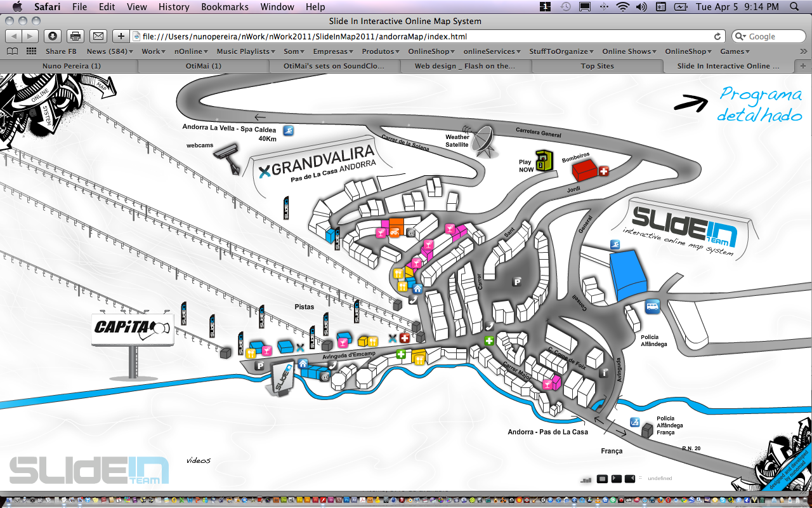Select the cocktail bar icon on Carrer Major
The height and width of the screenshot is (508, 812).
[x=546, y=385]
